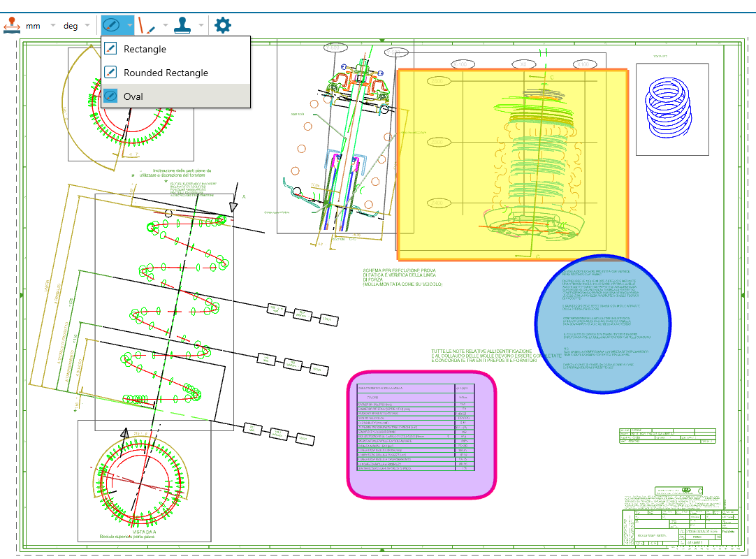Click the blue coil spring drawing
The width and height of the screenshot is (756, 559).
(x=671, y=108)
